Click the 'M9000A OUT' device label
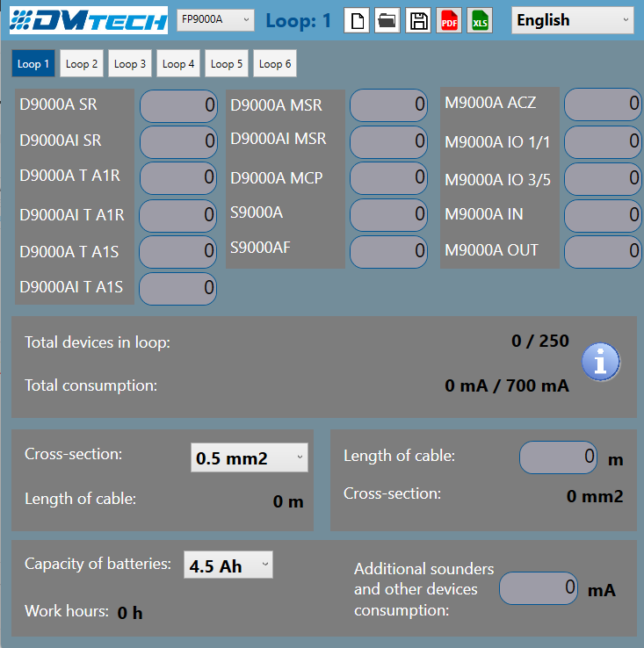Viewport: 644px width, 648px height. pos(491,250)
